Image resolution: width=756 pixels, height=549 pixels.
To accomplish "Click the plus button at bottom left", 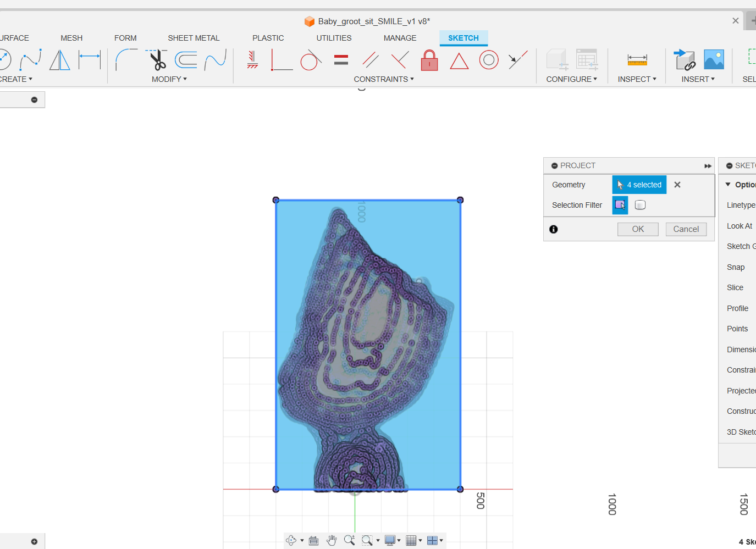I will click(x=34, y=541).
